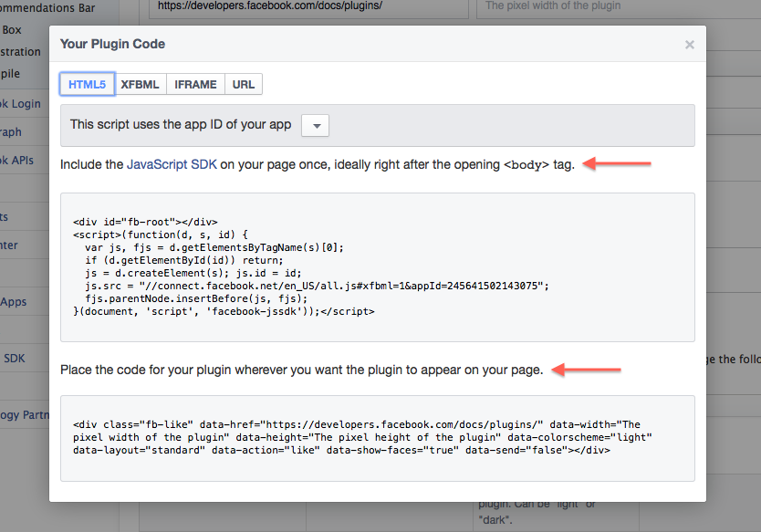The width and height of the screenshot is (761, 532).
Task: Click the sidebar item ending in 'mmendations Bar'
Action: pyautogui.click(x=47, y=8)
